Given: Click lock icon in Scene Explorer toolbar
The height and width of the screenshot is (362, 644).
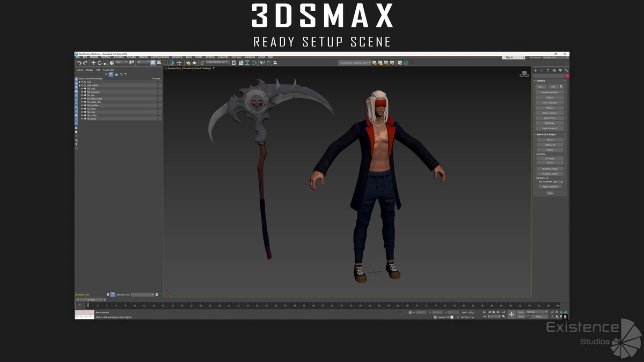Looking at the screenshot, I should click(x=116, y=75).
